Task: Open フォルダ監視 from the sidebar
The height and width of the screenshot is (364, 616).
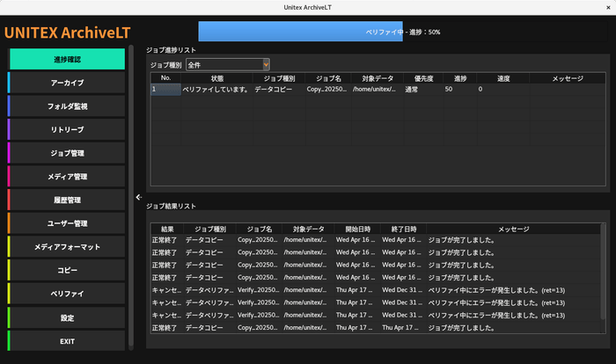Action: (x=67, y=106)
